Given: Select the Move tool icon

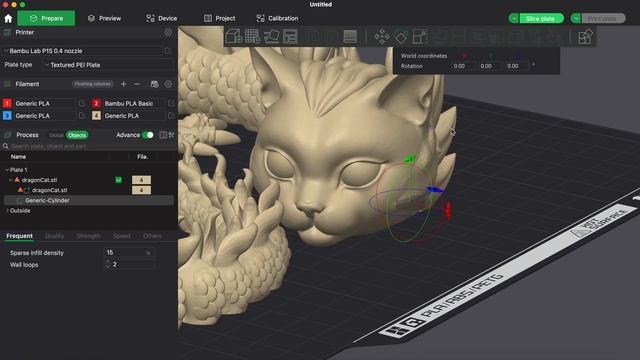Looking at the screenshot, I should [382, 37].
